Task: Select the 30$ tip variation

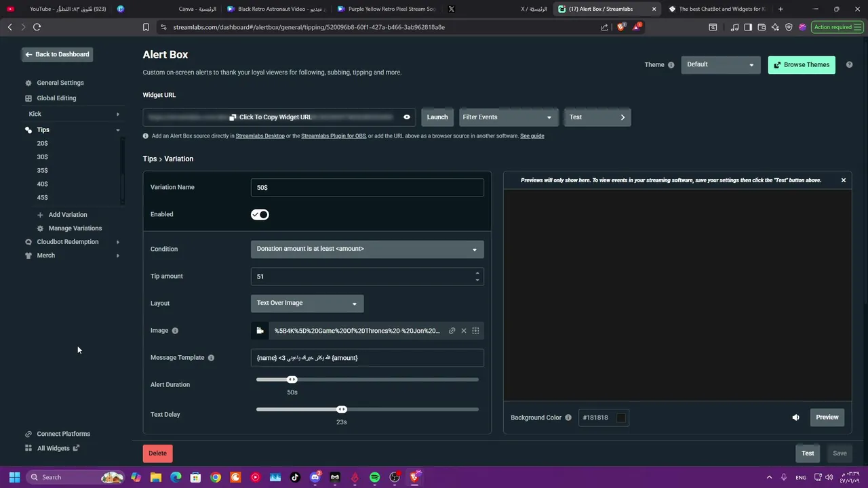Action: coord(42,157)
